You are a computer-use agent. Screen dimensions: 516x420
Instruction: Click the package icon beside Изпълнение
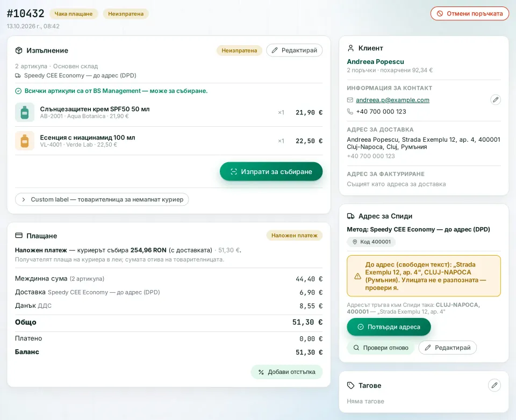pyautogui.click(x=19, y=50)
